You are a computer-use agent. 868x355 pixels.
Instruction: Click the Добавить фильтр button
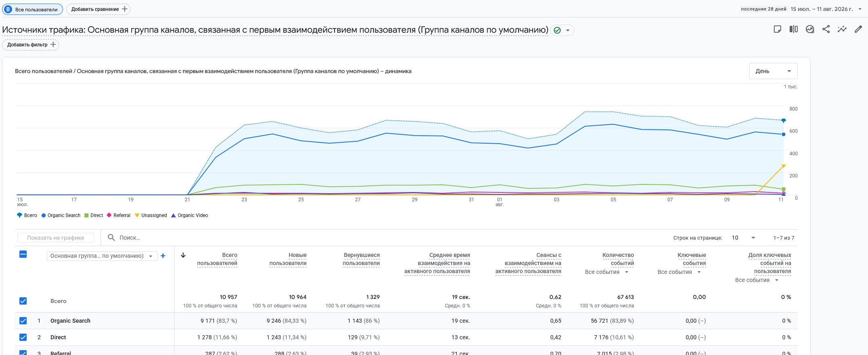click(30, 45)
